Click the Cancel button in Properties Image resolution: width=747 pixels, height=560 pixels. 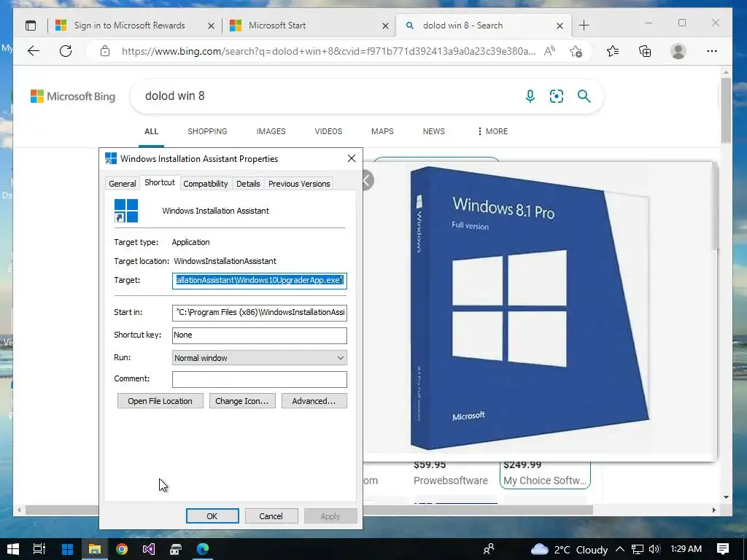(271, 516)
